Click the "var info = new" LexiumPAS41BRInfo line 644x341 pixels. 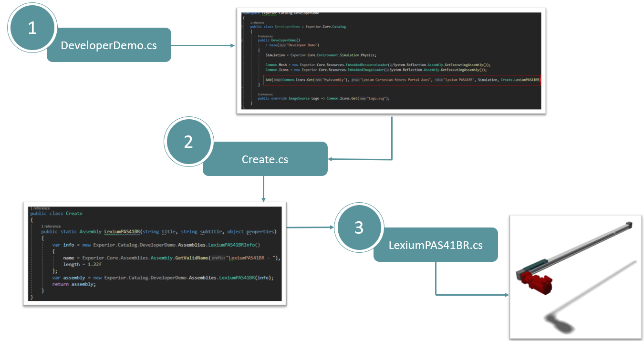156,245
